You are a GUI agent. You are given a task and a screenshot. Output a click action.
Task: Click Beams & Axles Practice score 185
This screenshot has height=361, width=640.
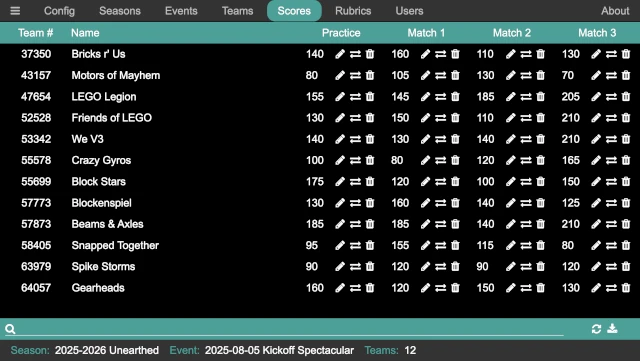315,224
